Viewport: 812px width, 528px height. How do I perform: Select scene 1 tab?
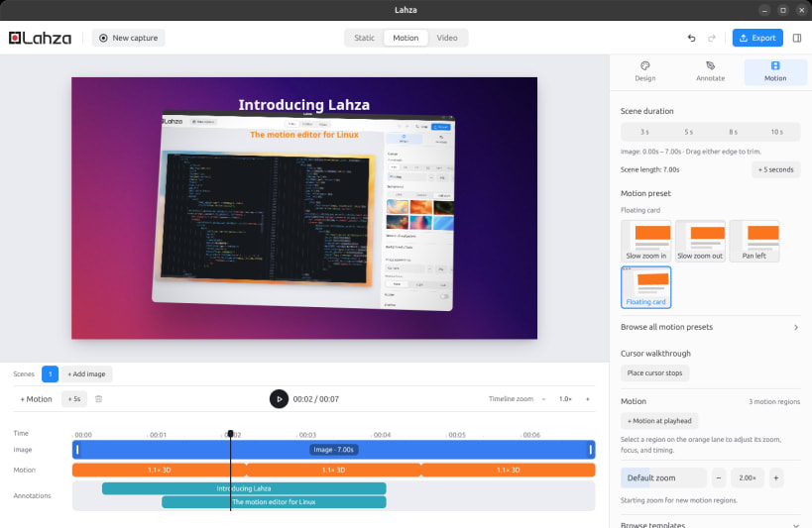pos(50,373)
